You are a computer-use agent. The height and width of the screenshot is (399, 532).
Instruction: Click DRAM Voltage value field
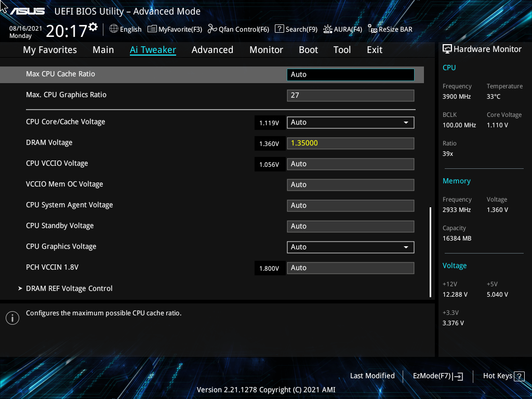point(351,143)
